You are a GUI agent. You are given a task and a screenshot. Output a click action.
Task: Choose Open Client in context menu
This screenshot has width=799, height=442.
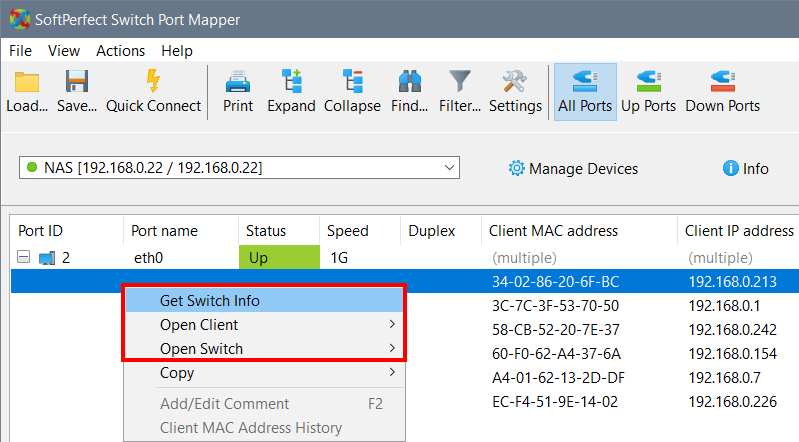264,325
